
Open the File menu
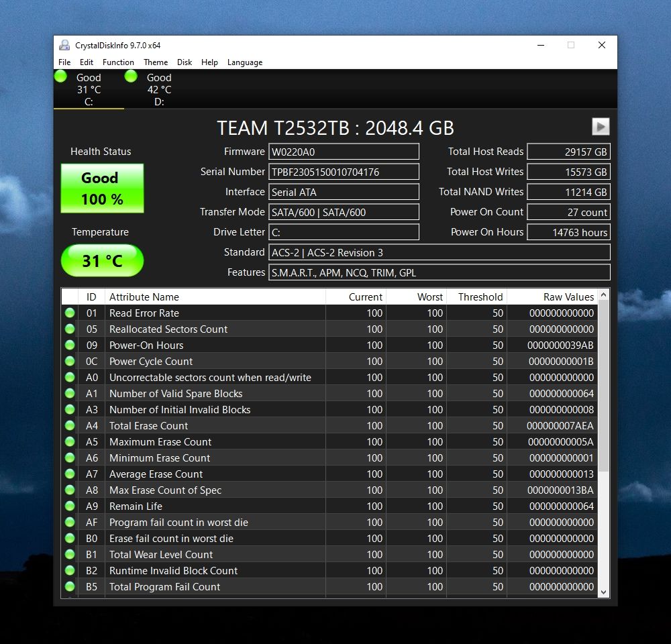point(64,62)
